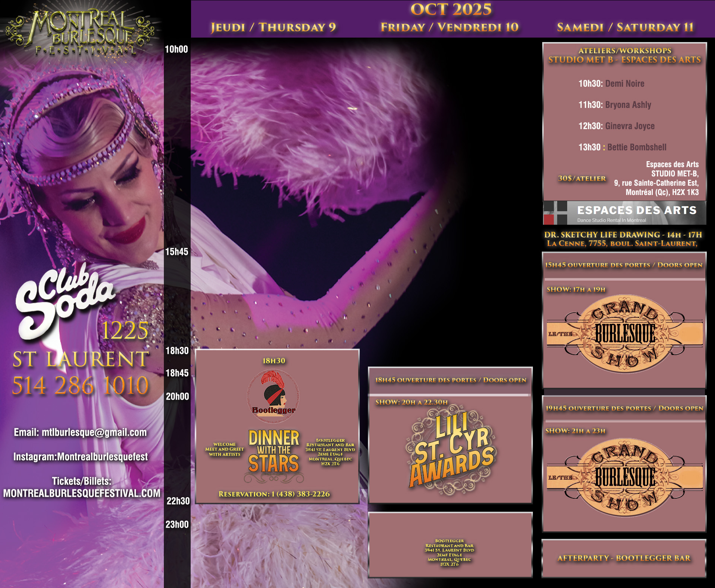Click the Afterparty - Bootlegger Bar box
This screenshot has height=588, width=715.
[624, 558]
